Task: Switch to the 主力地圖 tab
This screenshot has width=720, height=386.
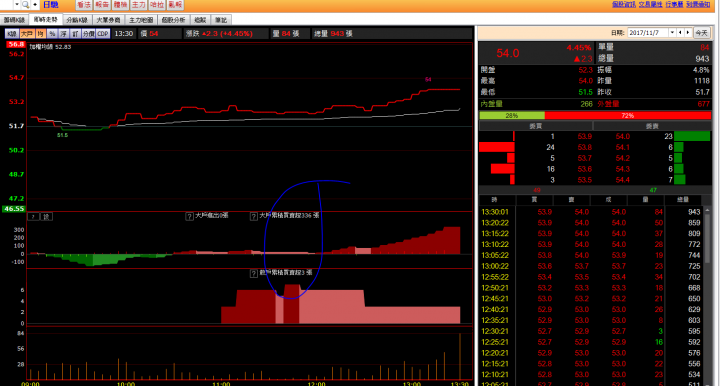Action: pos(141,20)
